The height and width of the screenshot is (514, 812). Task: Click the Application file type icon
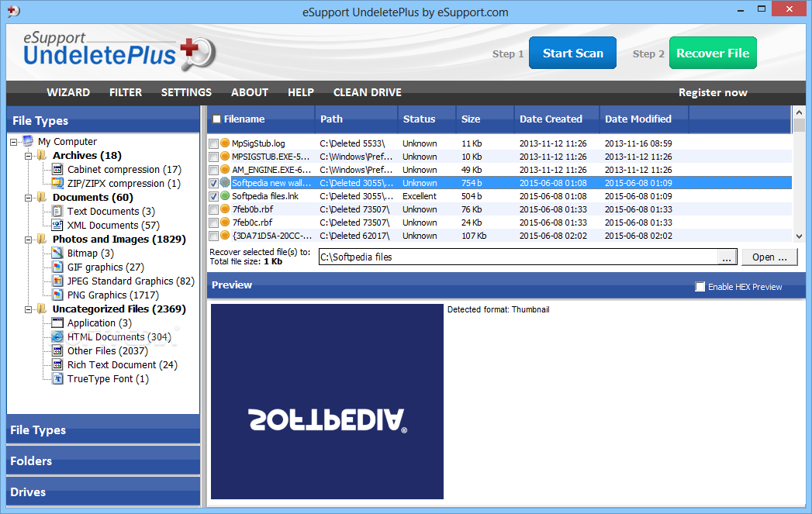[57, 323]
